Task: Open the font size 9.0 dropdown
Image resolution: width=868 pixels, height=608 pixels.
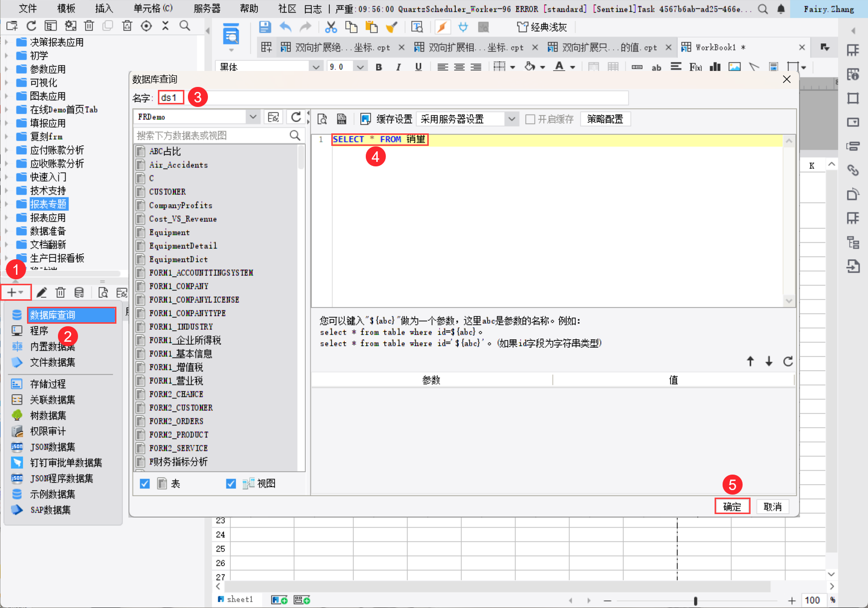Action: pos(360,67)
